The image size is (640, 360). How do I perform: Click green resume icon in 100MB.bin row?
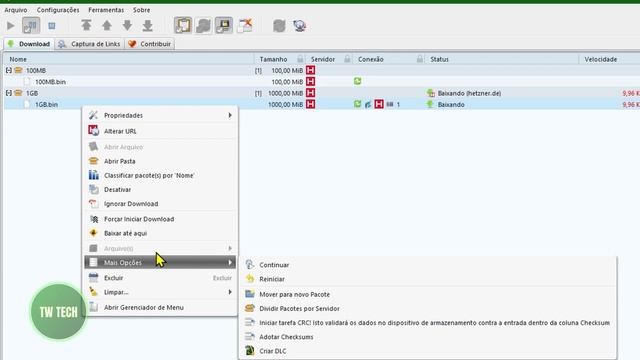click(x=358, y=82)
